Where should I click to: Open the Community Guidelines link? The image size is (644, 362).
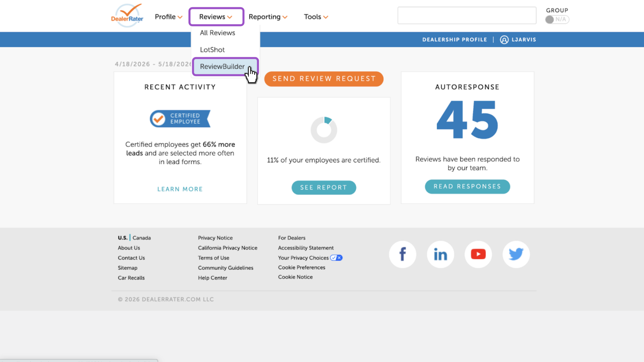(x=226, y=268)
